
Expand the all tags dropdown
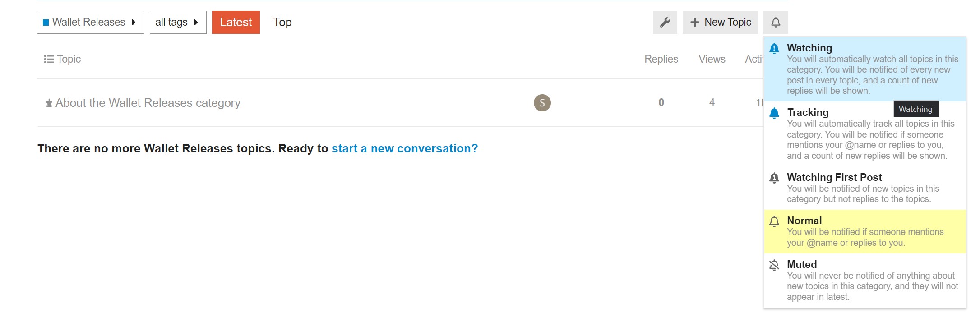coord(178,22)
